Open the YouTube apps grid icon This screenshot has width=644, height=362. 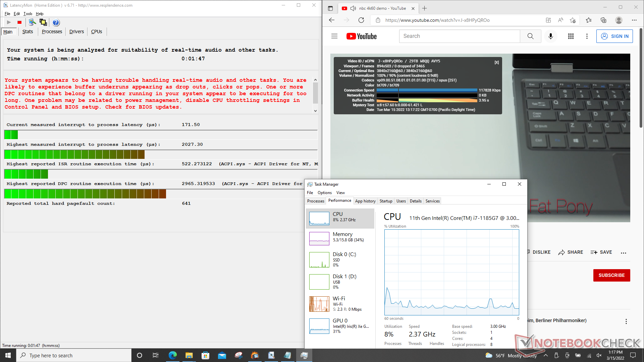[x=571, y=36]
